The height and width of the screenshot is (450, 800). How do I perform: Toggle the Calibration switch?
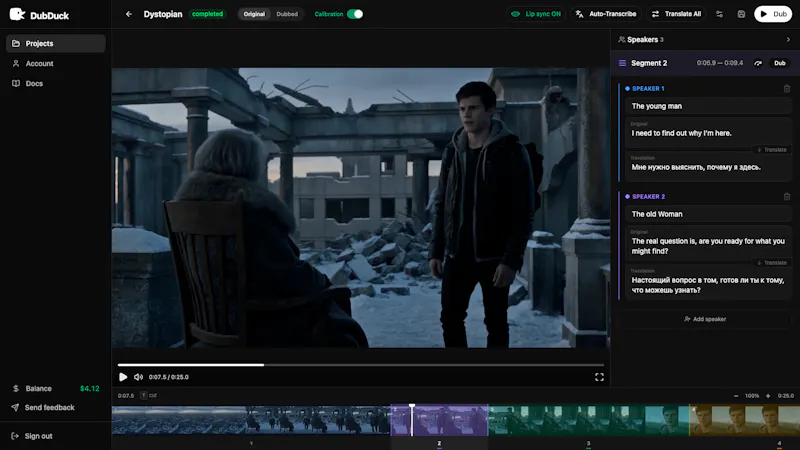[x=355, y=14]
